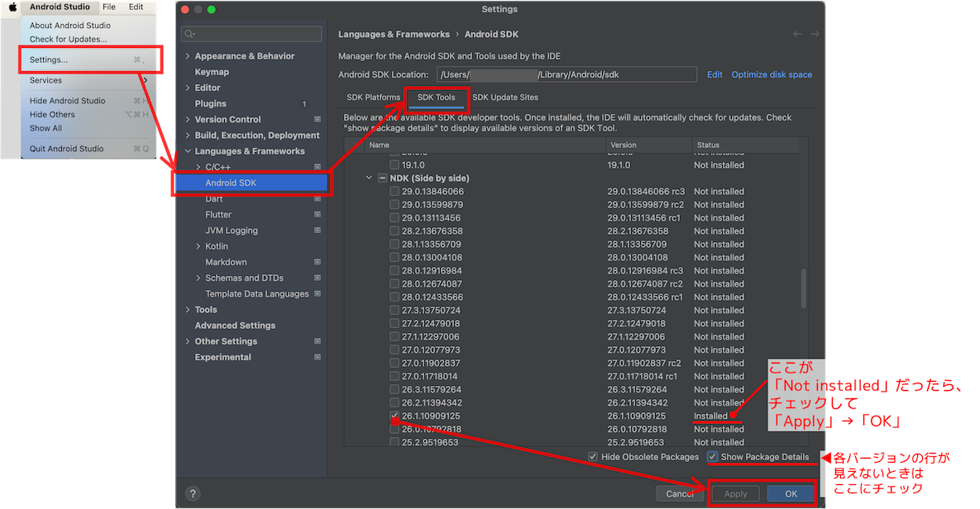Viewport: 980px width, 509px height.
Task: Open the Services submenu
Action: (x=88, y=81)
